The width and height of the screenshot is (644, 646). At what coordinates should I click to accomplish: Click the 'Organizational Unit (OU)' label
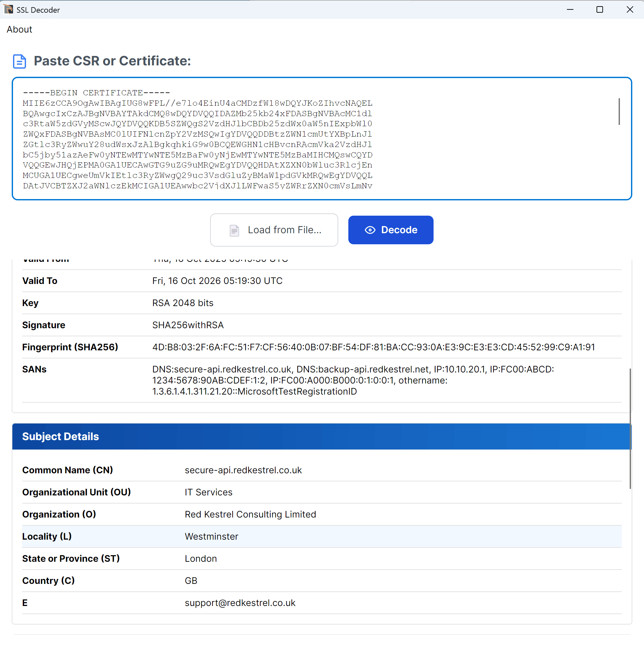click(x=76, y=492)
